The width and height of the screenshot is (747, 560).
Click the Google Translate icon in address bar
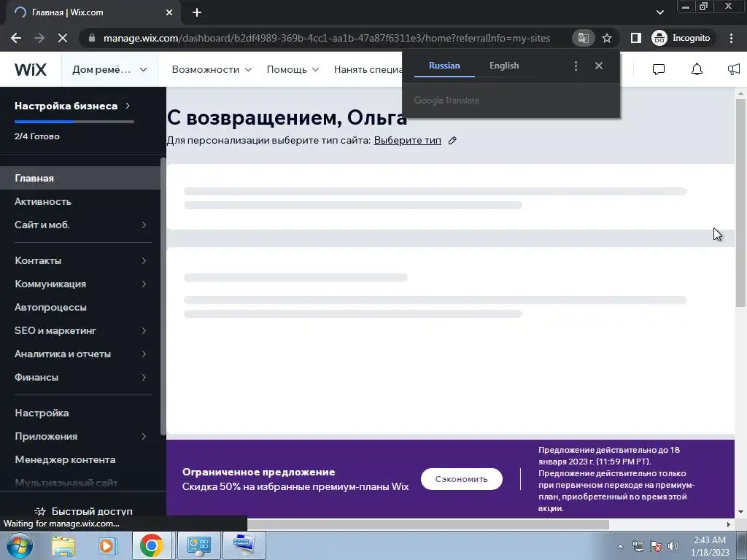point(583,38)
